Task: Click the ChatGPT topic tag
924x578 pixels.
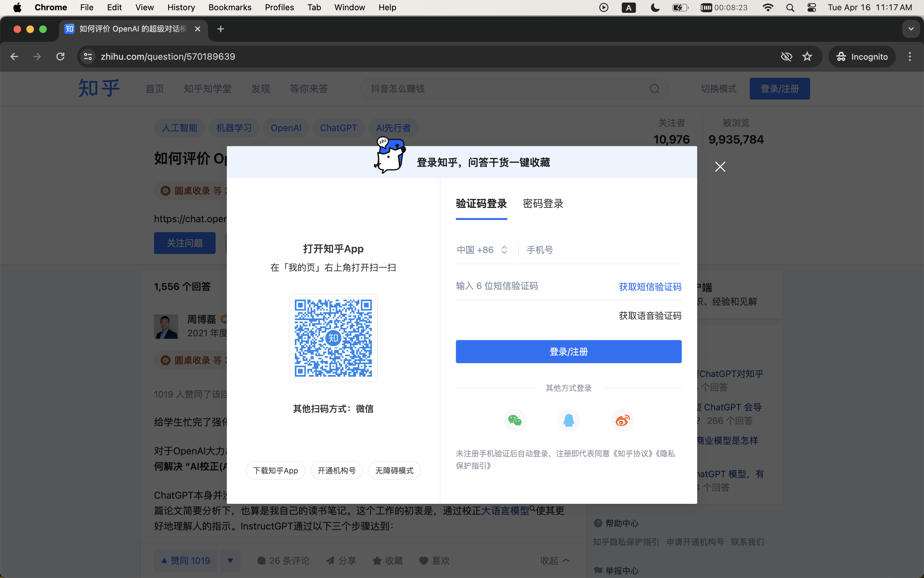Action: point(338,128)
